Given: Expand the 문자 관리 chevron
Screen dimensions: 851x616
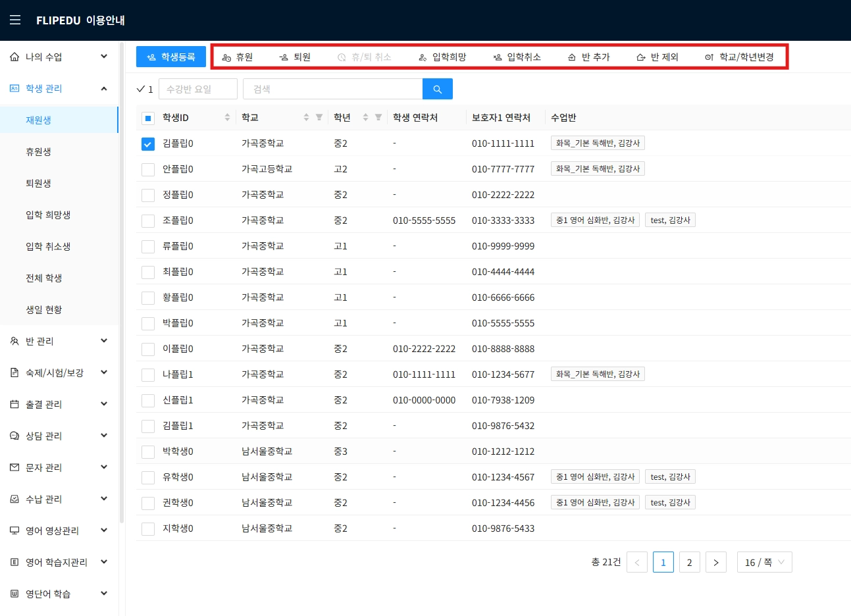Looking at the screenshot, I should pyautogui.click(x=104, y=467).
